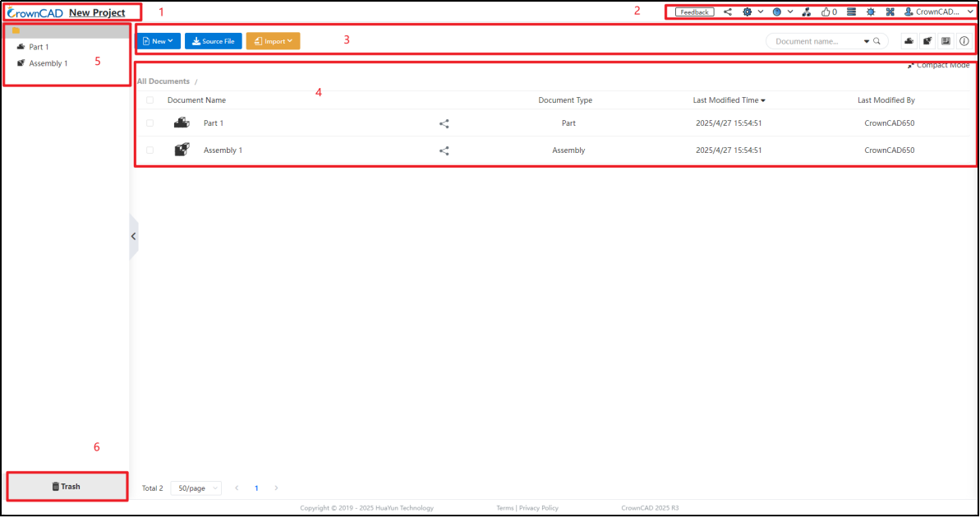Tick the checkbox for the Assembly 1 row

point(150,150)
